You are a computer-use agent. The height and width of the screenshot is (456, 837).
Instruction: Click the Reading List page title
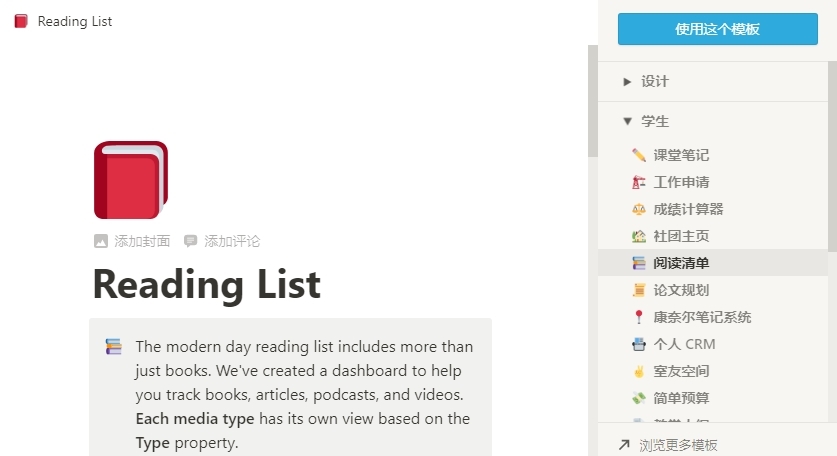207,284
